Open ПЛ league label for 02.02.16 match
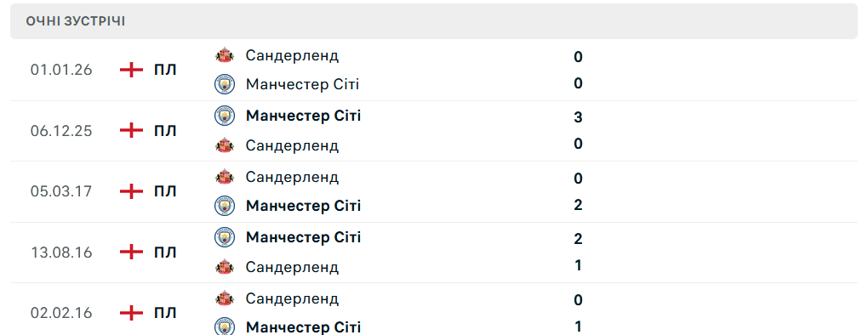Image resolution: width=868 pixels, height=335 pixels. point(165,313)
